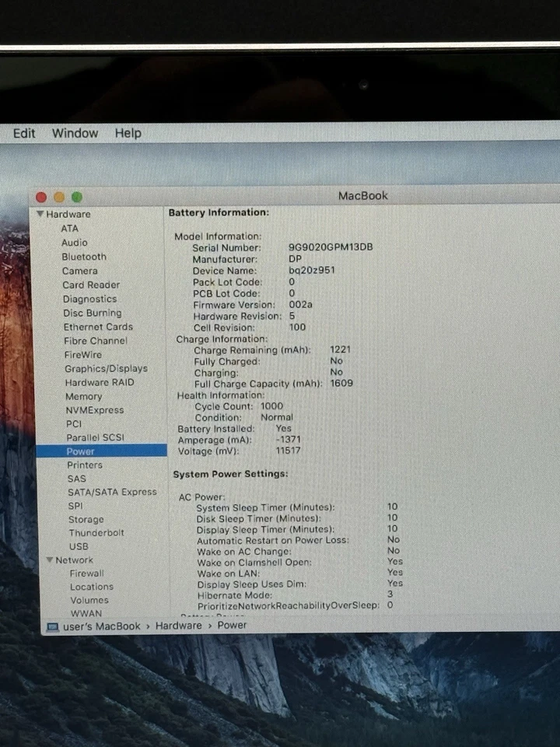
Task: Click the Network category label
Action: pyautogui.click(x=75, y=559)
